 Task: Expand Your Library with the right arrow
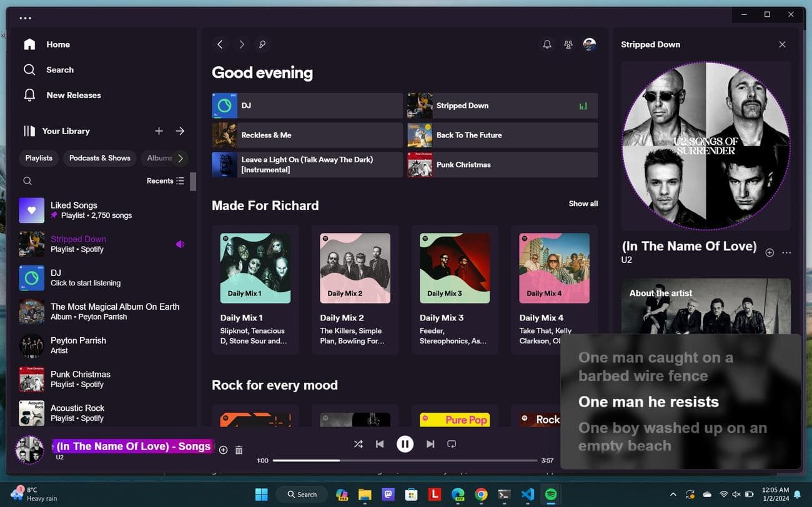pyautogui.click(x=180, y=131)
